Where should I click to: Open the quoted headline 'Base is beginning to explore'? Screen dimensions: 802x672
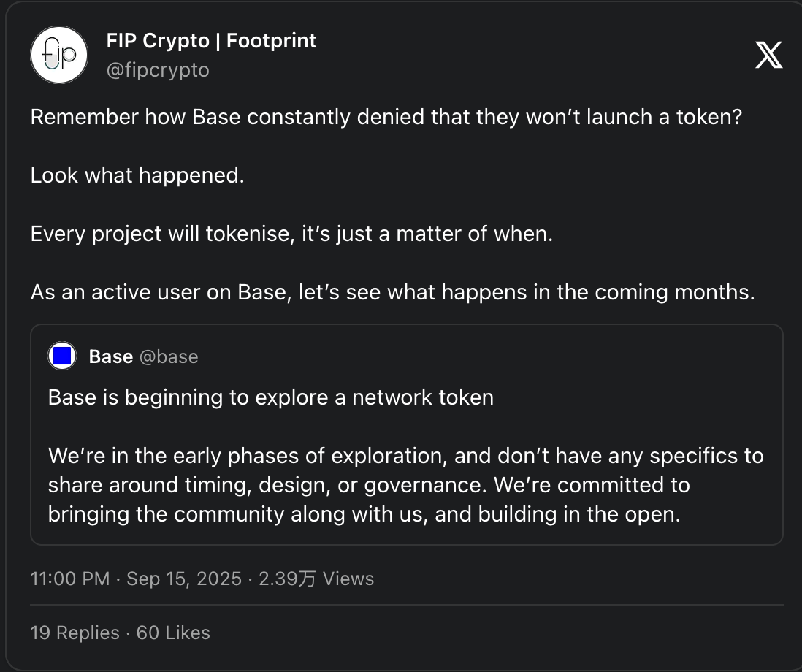point(271,397)
